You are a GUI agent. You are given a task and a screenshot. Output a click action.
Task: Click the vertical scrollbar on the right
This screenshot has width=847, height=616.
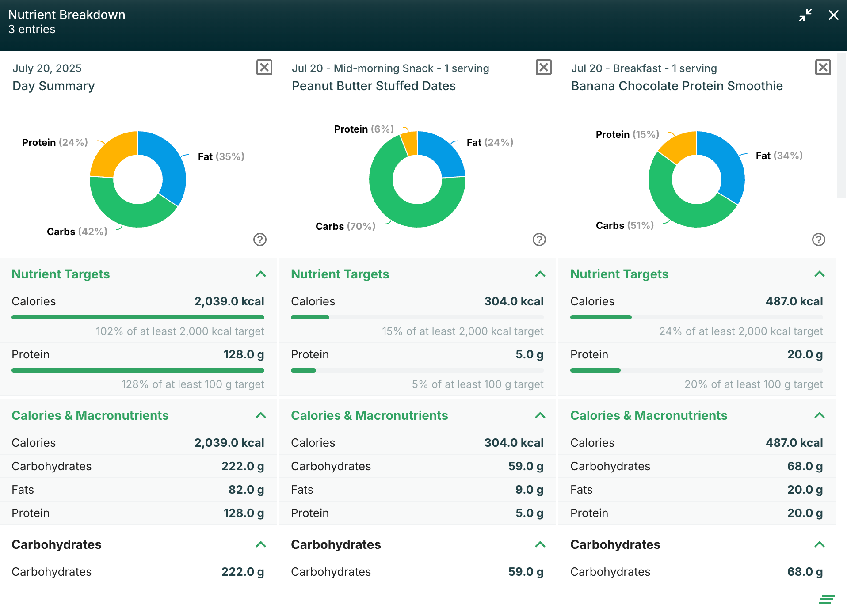(841, 124)
